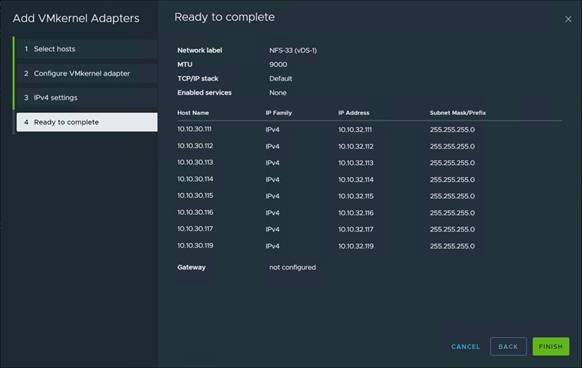Click the BACK button
The height and width of the screenshot is (368, 582).
point(508,346)
